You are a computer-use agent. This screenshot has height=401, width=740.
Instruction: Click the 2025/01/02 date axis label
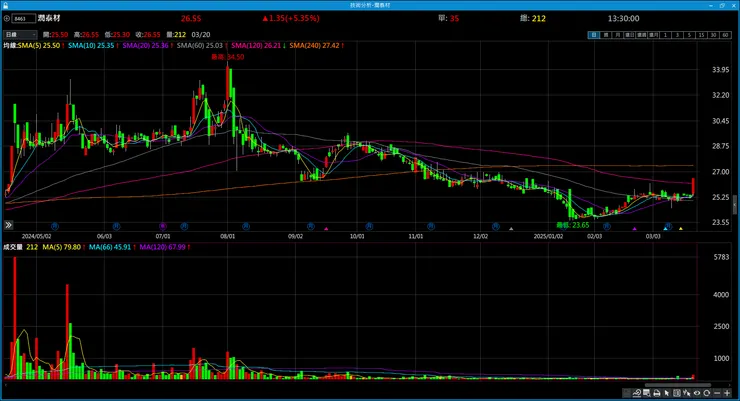pyautogui.click(x=548, y=236)
